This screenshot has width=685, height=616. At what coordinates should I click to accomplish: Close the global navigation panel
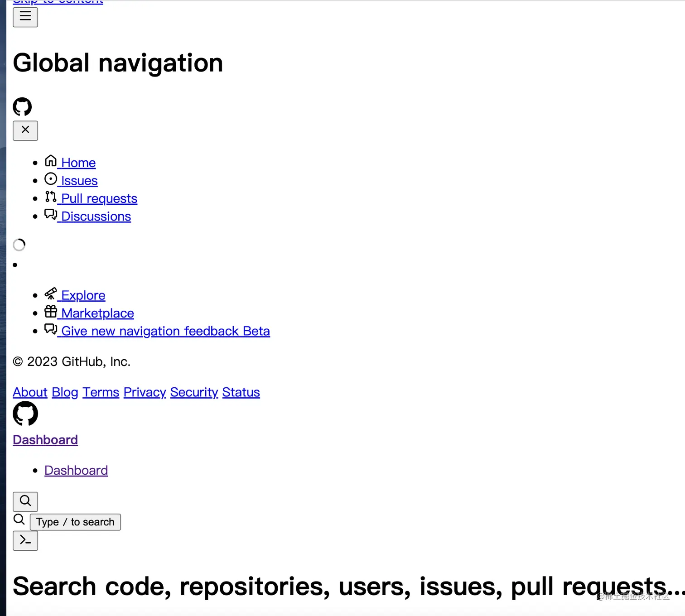click(25, 130)
